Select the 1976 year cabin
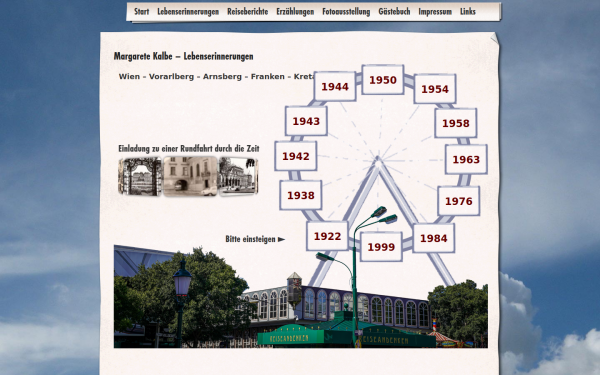Screen dimensions: 600x375 [x=458, y=201]
